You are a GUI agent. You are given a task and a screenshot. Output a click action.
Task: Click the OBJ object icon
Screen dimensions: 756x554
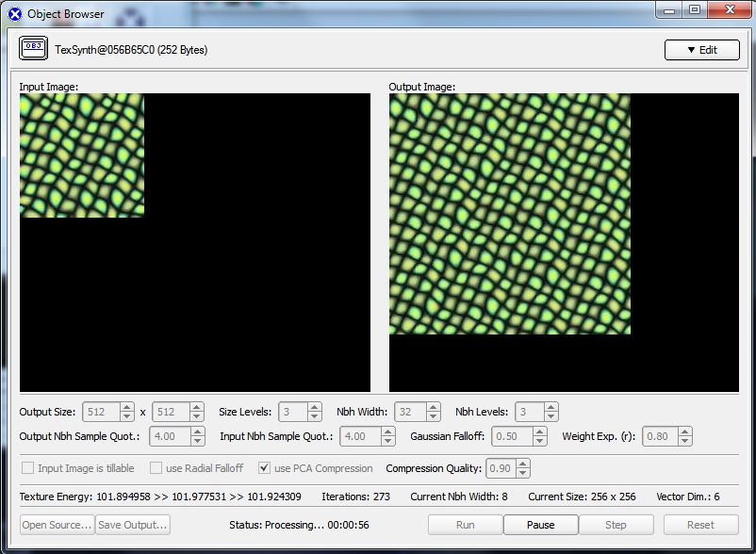[33, 49]
